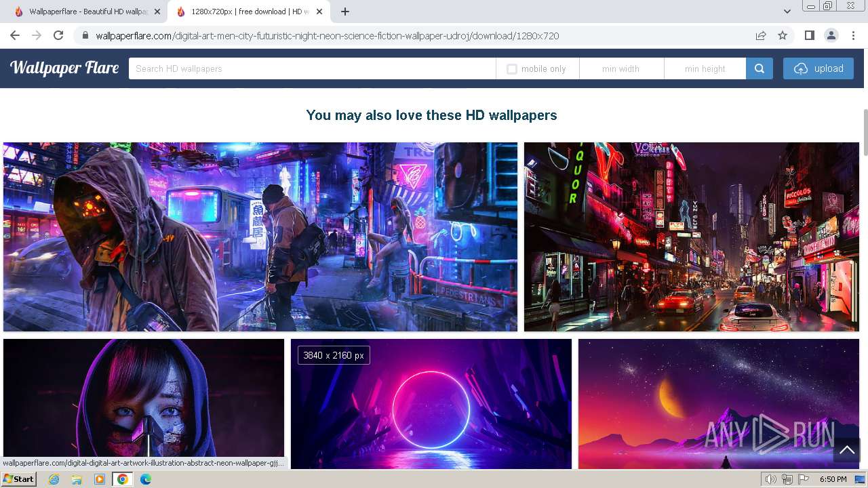Image resolution: width=868 pixels, height=488 pixels.
Task: Click the min height field
Action: 705,68
